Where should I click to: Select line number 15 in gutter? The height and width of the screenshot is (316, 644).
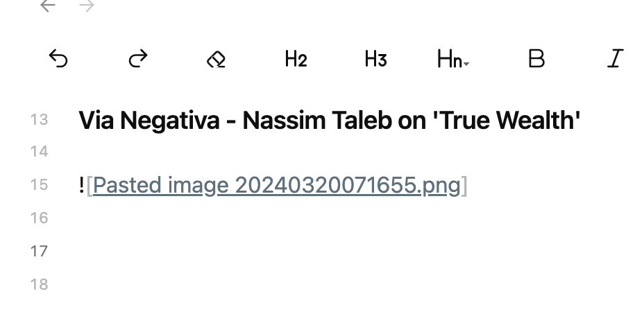[x=39, y=184]
